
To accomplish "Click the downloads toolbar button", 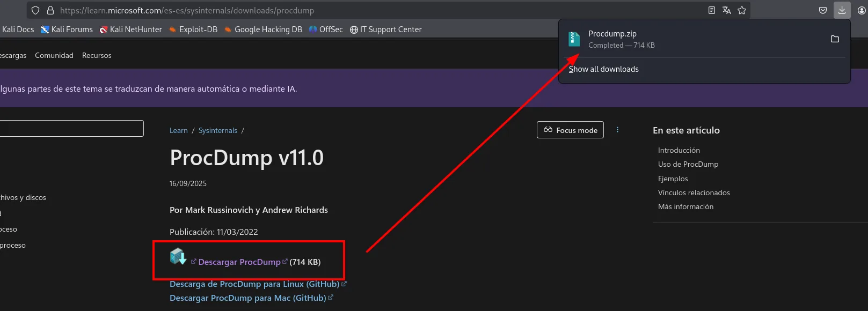I will [x=842, y=10].
